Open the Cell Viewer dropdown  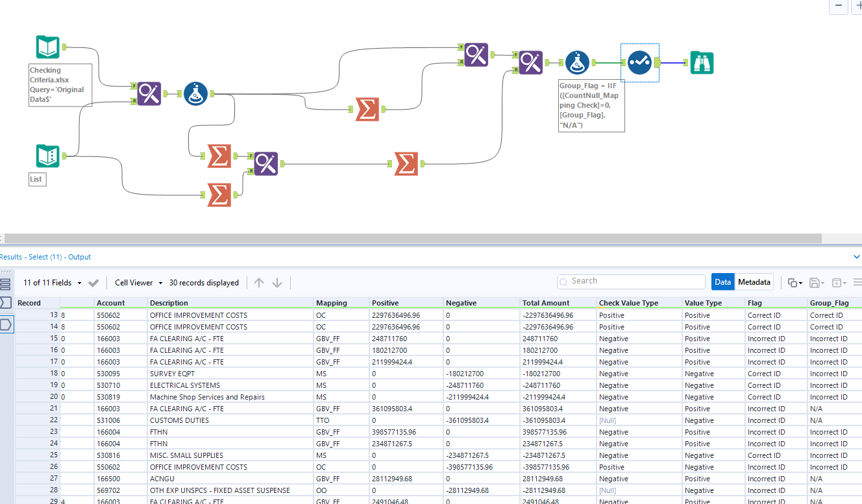click(x=138, y=282)
